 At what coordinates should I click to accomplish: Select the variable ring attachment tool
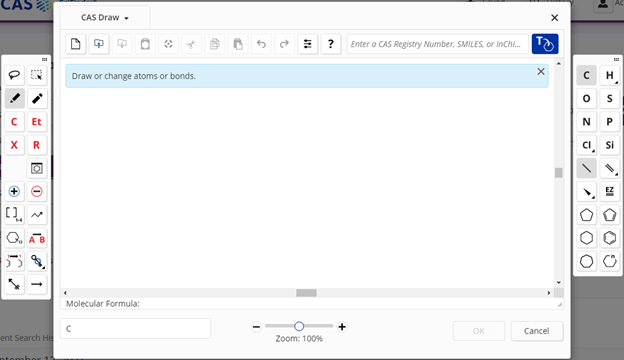[14, 238]
